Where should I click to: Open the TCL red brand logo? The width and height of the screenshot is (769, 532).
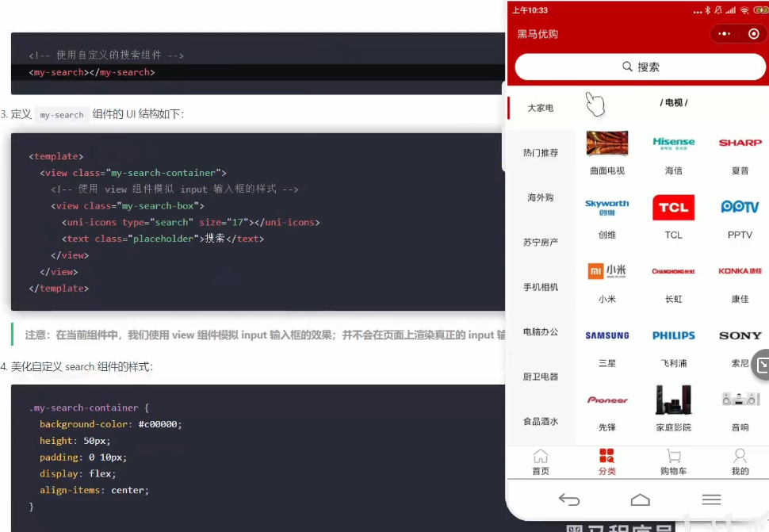click(673, 208)
